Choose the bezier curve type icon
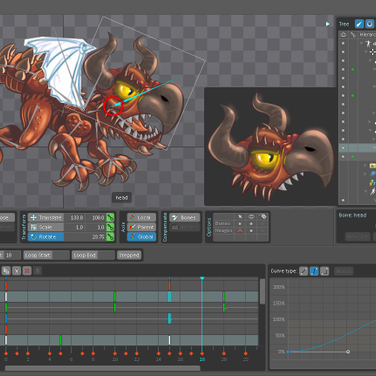 pos(314,271)
